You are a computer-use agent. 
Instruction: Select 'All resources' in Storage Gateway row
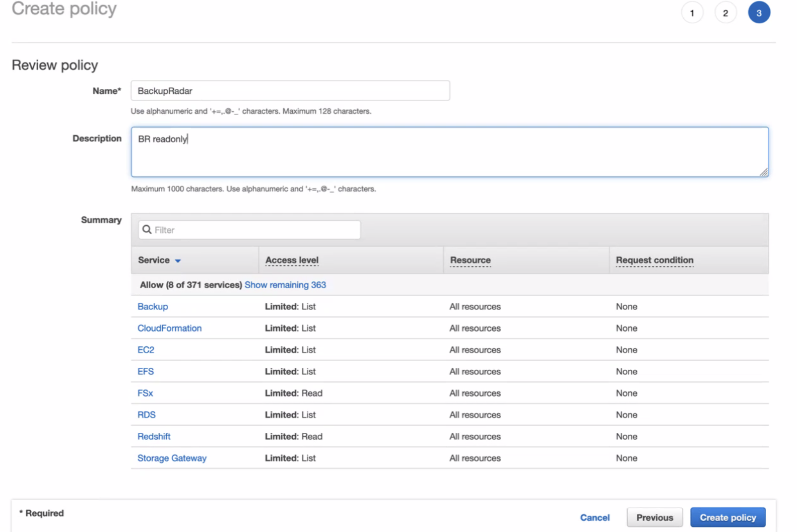click(475, 458)
